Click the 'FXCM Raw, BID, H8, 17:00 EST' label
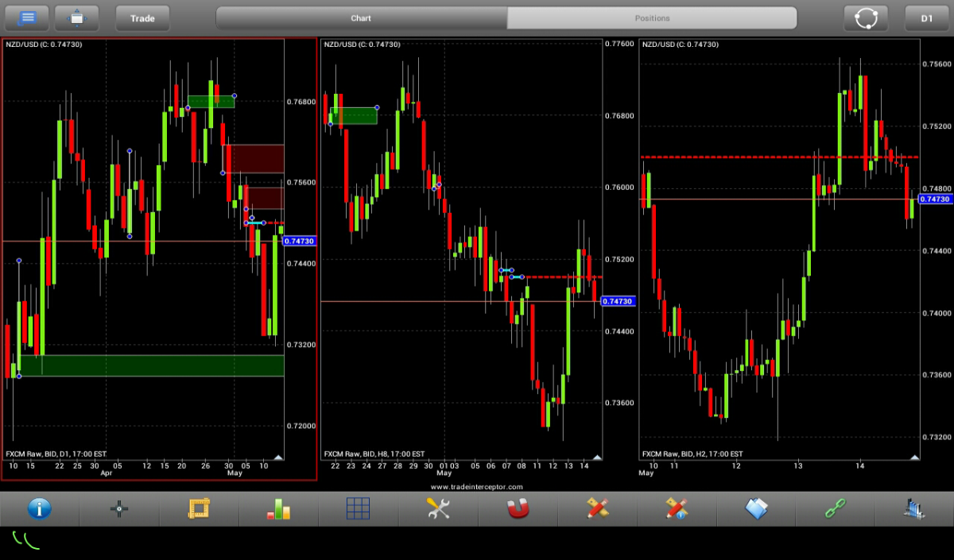This screenshot has width=954, height=560. (x=374, y=454)
